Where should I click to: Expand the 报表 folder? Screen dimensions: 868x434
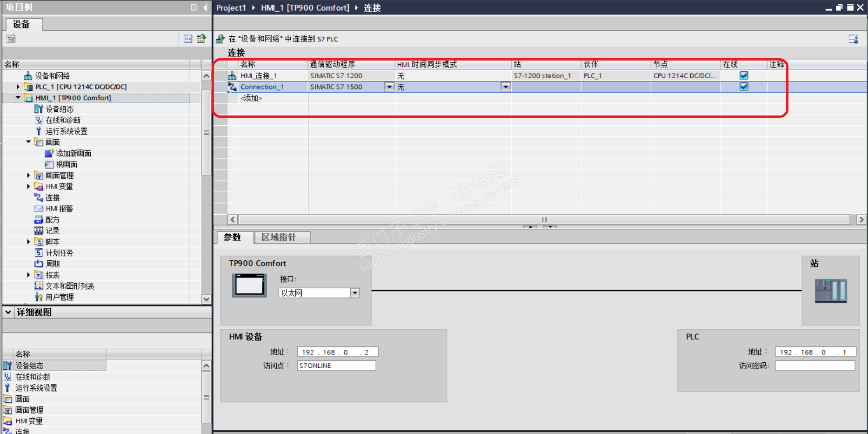(28, 275)
